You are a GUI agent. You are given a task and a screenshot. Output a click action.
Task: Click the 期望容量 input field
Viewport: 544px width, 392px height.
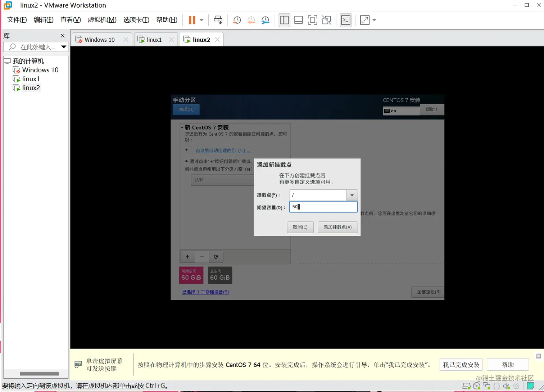tap(323, 207)
